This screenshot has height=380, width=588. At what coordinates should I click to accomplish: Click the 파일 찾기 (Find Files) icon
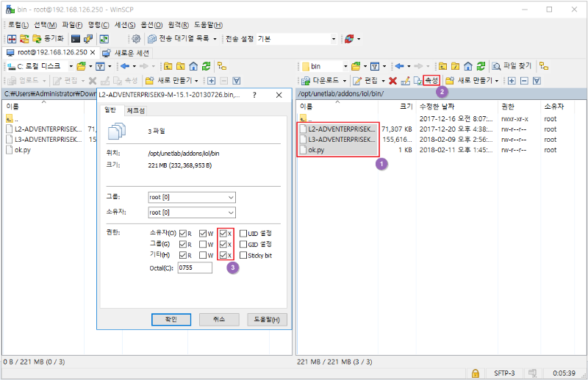[x=498, y=65]
